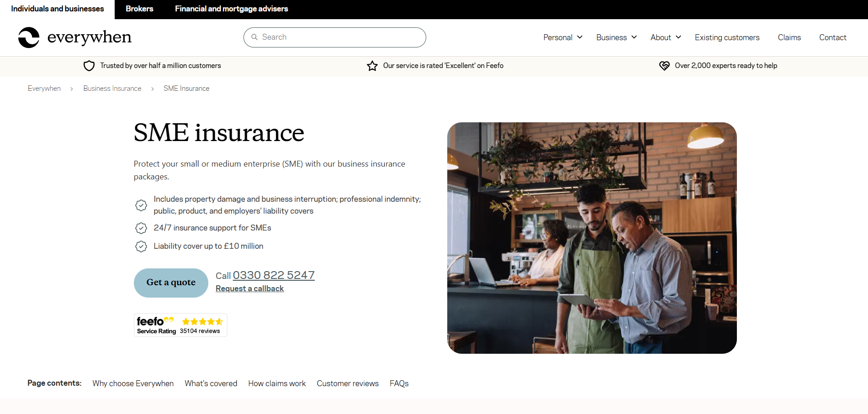The height and width of the screenshot is (414, 868).
Task: Click the cafe owners hero photo
Action: pyautogui.click(x=592, y=238)
